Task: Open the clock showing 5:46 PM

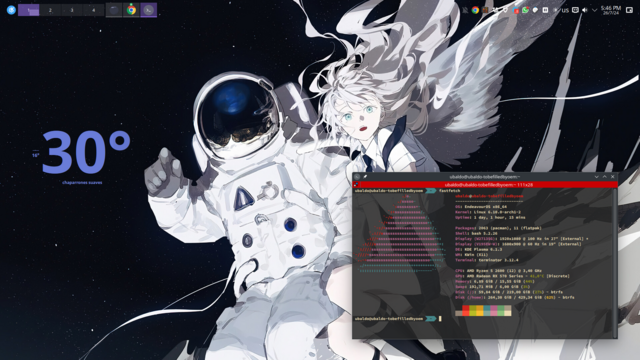Action: (x=611, y=10)
